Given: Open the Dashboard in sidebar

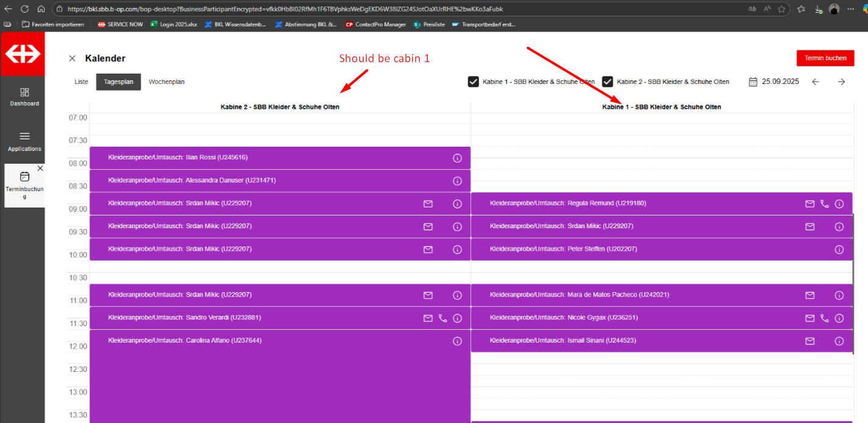Looking at the screenshot, I should 24,97.
